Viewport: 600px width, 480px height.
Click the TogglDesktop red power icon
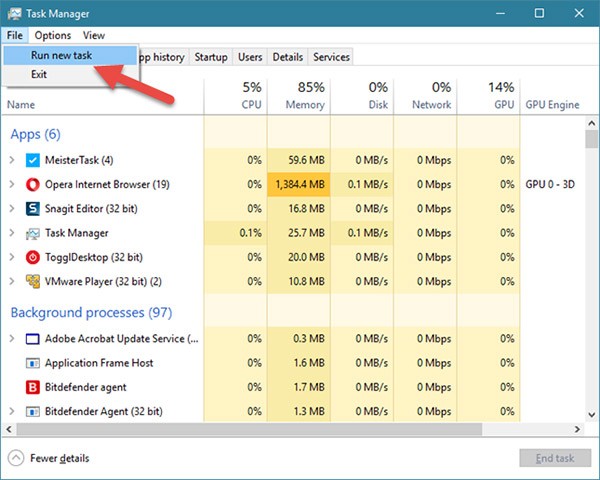point(33,257)
